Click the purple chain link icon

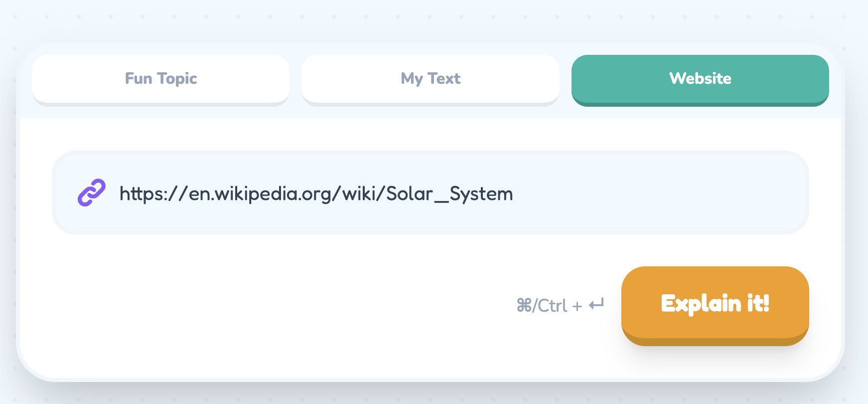pos(92,193)
